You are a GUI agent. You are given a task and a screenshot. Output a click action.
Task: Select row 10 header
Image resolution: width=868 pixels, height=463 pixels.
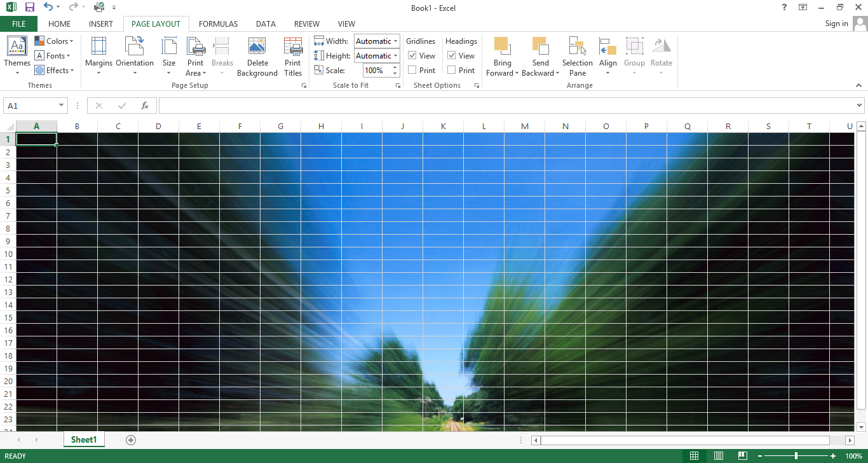8,254
